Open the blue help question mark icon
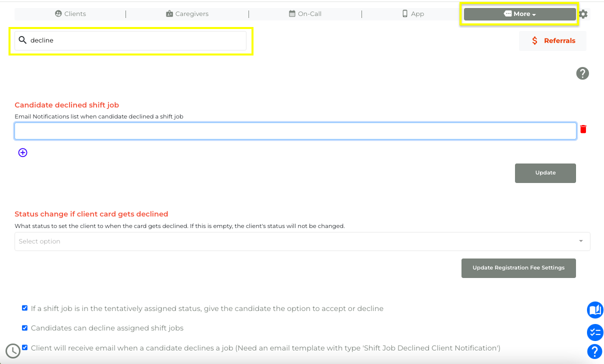The width and height of the screenshot is (604, 364). click(595, 351)
